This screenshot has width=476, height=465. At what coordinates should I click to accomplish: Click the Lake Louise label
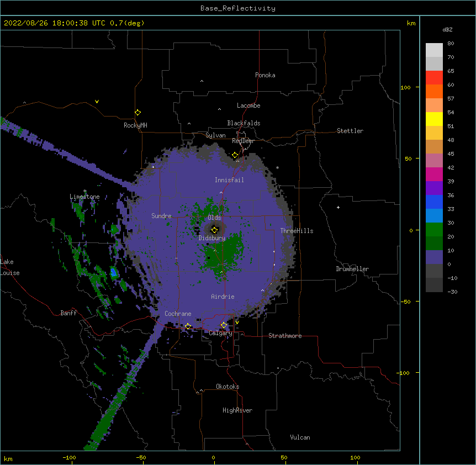coord(10,267)
